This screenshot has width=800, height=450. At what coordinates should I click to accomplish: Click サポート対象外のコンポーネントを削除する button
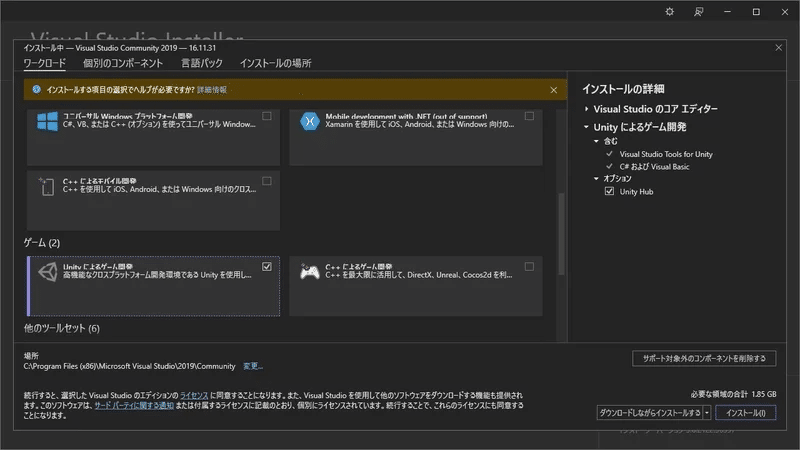pos(704,358)
